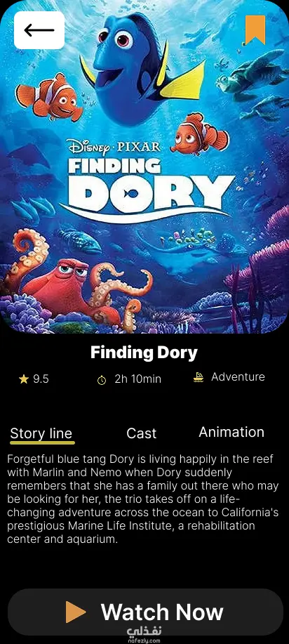The width and height of the screenshot is (289, 644).
Task: Click the 2h 10min duration label
Action: [x=138, y=379]
